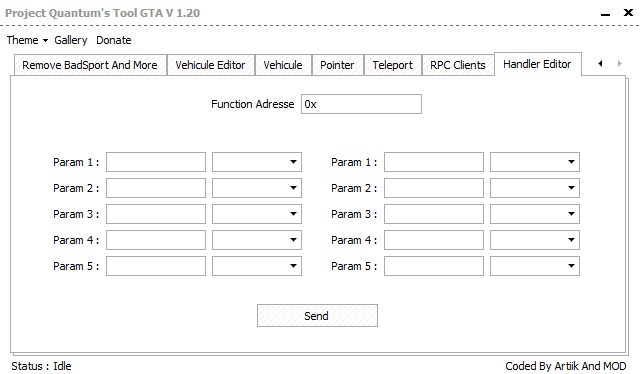Expand the right Param 5 type dropdown
Image resolution: width=640 pixels, height=374 pixels.
(535, 266)
